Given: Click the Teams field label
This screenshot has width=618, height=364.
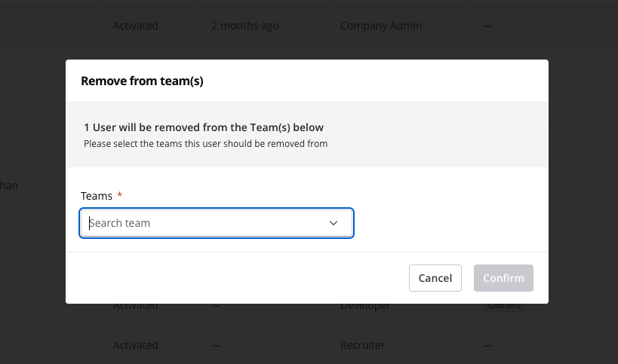Looking at the screenshot, I should click(97, 196).
